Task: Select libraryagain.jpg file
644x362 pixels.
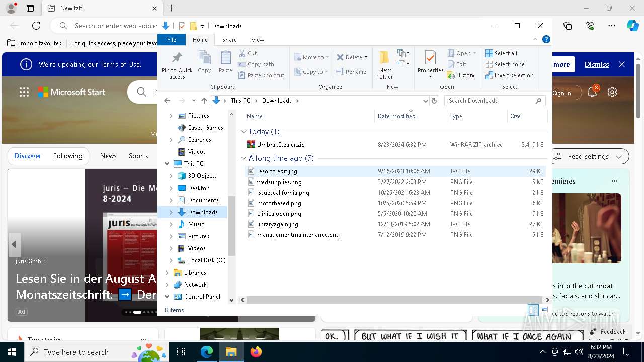Action: pos(277,224)
